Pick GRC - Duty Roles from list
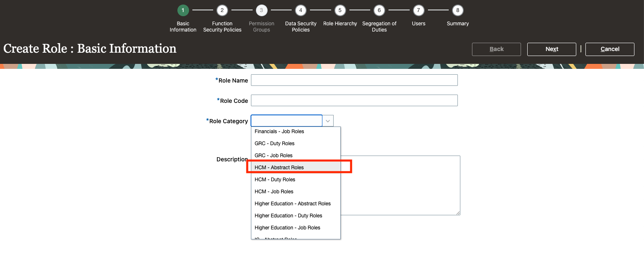Image resolution: width=644 pixels, height=280 pixels. click(x=275, y=144)
